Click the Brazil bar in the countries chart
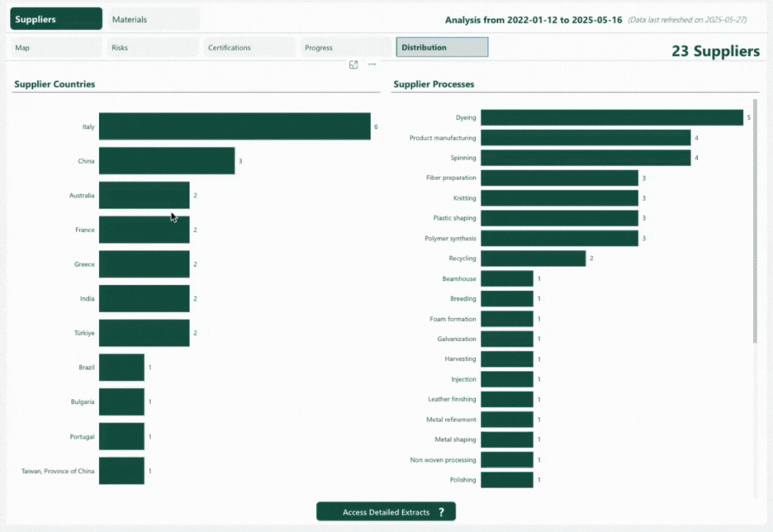 (x=121, y=368)
